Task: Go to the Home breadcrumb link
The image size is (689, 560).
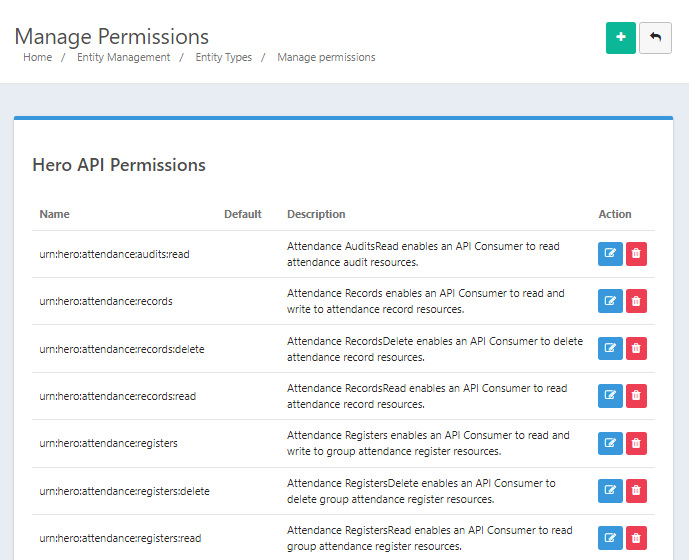Action: coord(37,57)
